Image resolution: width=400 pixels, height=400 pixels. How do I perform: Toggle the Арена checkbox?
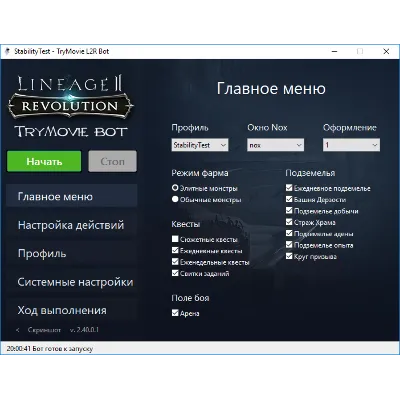pyautogui.click(x=175, y=313)
